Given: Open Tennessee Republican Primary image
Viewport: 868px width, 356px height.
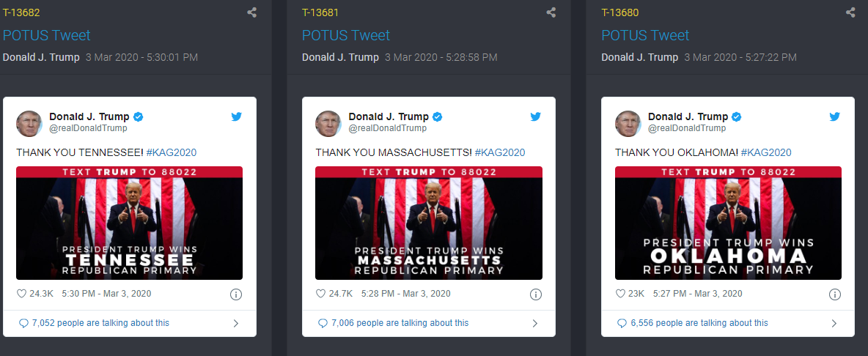Looking at the screenshot, I should pyautogui.click(x=129, y=223).
